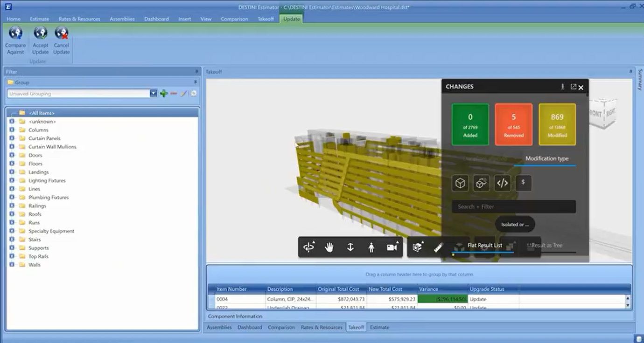The height and width of the screenshot is (343, 644).
Task: Expand the Lighting Fixtures node
Action: pyautogui.click(x=12, y=180)
